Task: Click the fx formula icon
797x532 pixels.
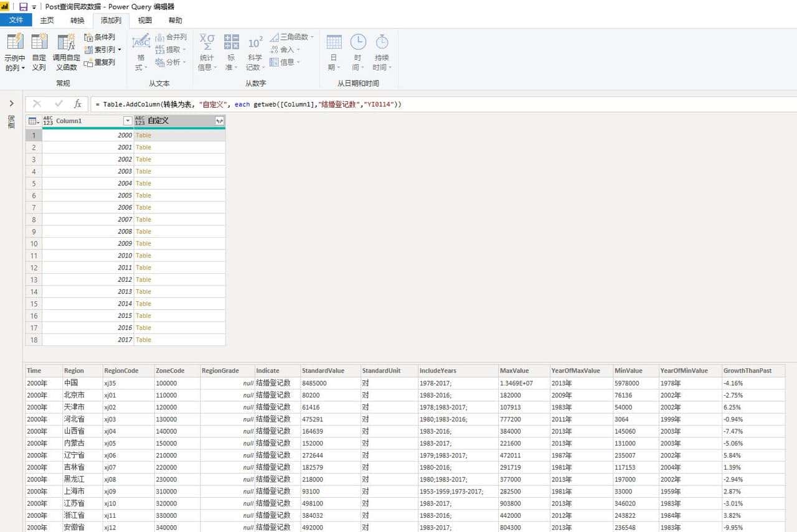Action: click(78, 104)
